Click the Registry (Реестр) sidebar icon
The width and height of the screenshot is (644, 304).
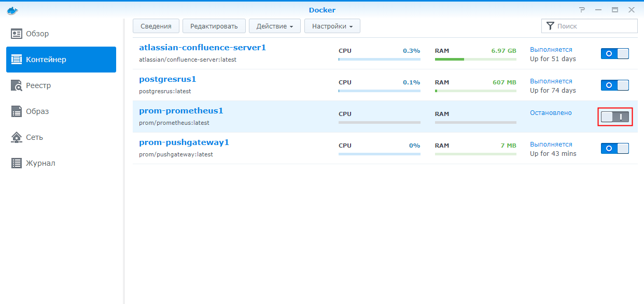17,85
